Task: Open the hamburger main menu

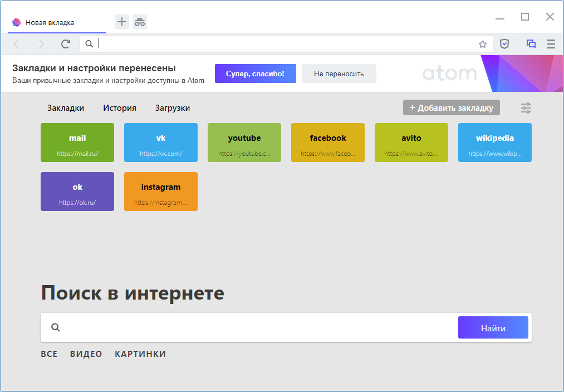Action: coord(551,44)
